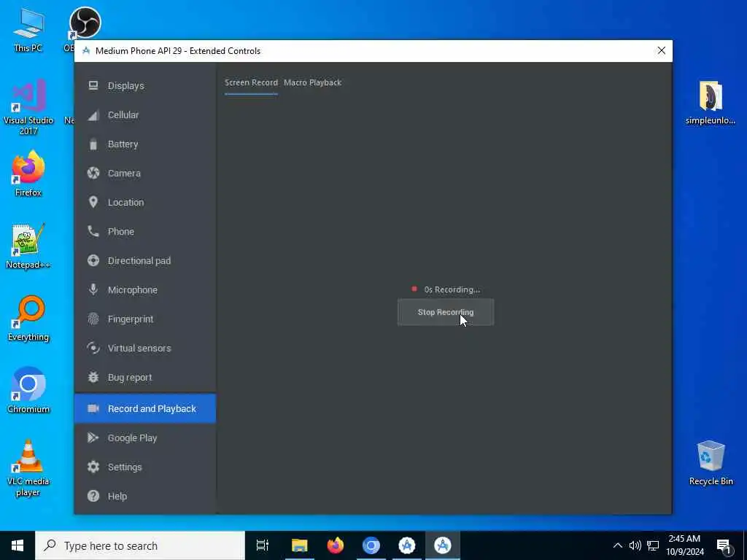Click the volume speaker tray icon
Image resolution: width=747 pixels, height=560 pixels.
coord(635,545)
